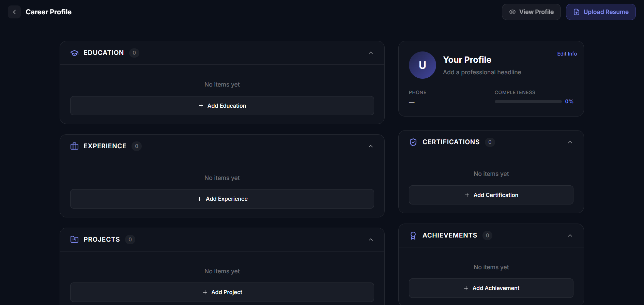Image resolution: width=644 pixels, height=305 pixels.
Task: Click the profile avatar with letter U
Action: click(422, 65)
